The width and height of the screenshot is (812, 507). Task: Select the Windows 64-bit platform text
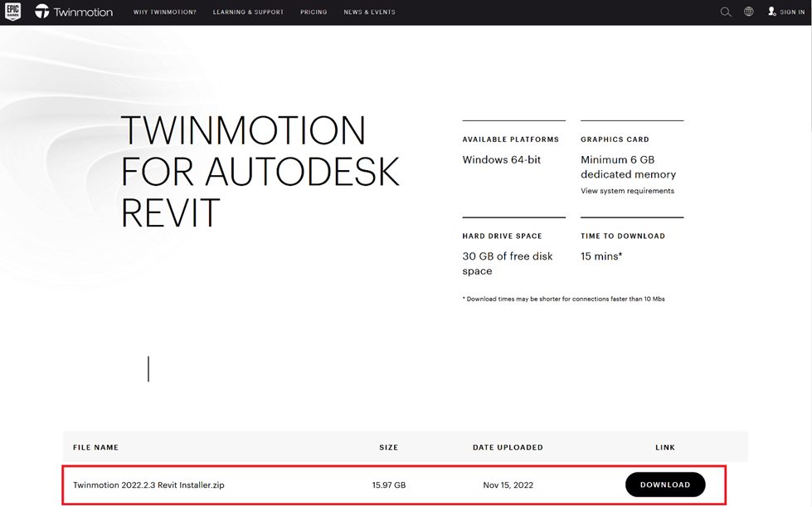(501, 160)
